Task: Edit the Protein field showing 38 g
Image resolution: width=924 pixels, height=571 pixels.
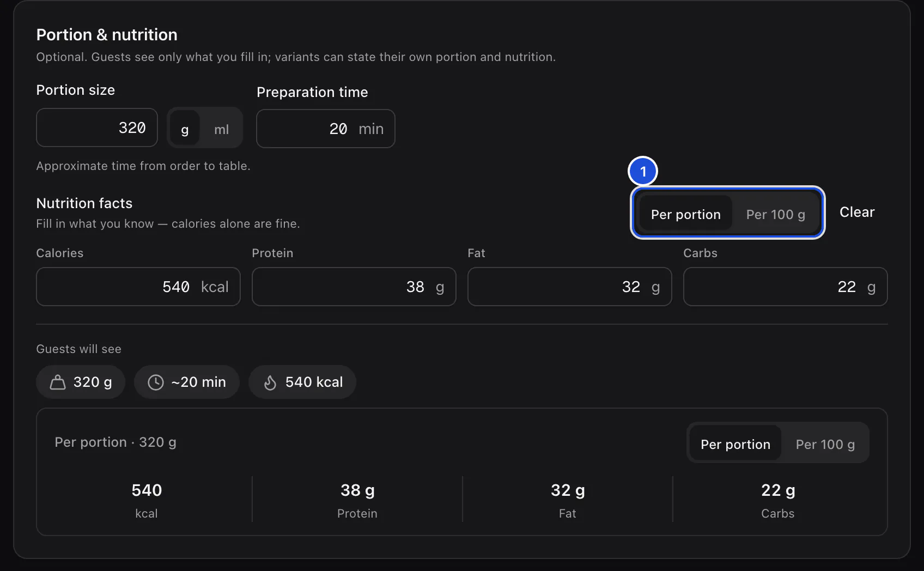Action: click(354, 287)
